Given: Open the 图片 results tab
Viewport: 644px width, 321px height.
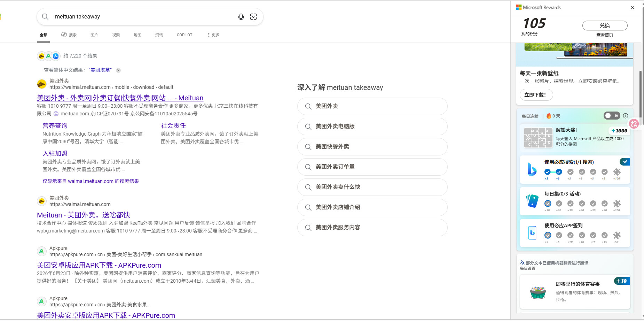Looking at the screenshot, I should coord(94,35).
